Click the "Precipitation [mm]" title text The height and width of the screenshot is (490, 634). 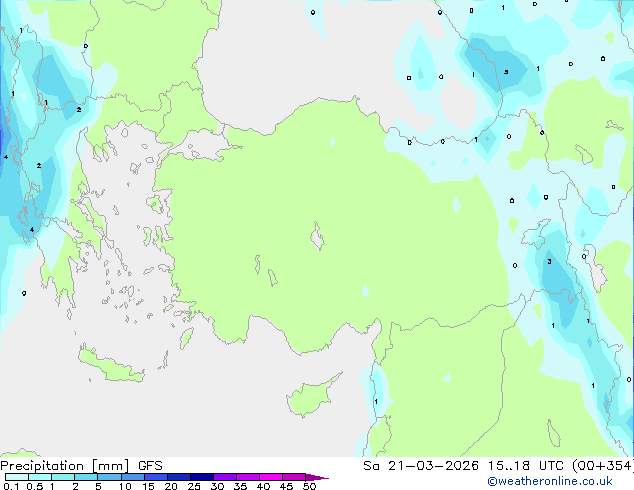[x=65, y=466]
